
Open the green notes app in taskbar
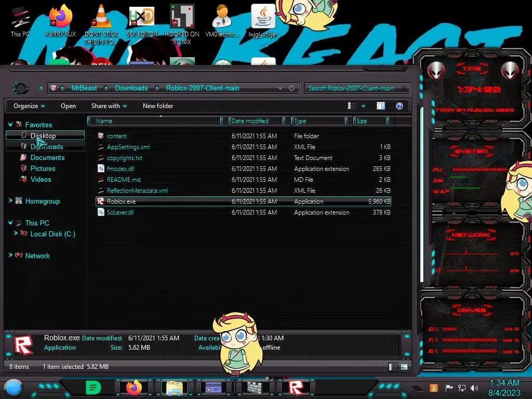(93, 388)
